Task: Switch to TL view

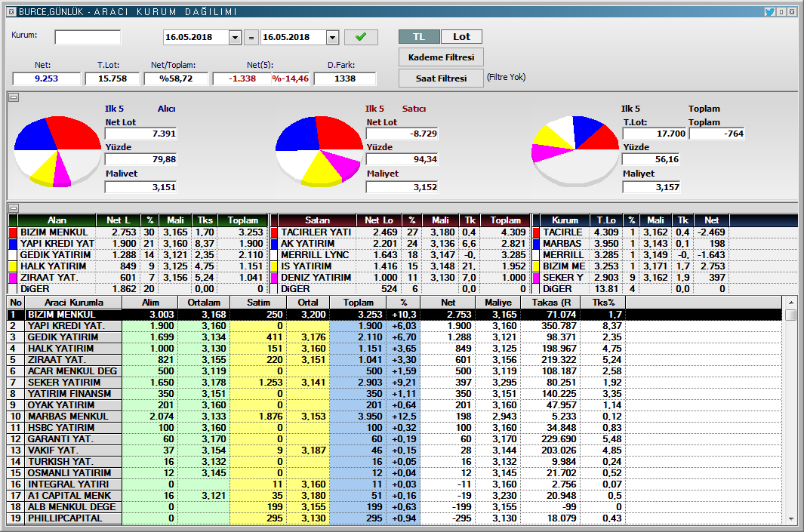Action: pyautogui.click(x=419, y=37)
